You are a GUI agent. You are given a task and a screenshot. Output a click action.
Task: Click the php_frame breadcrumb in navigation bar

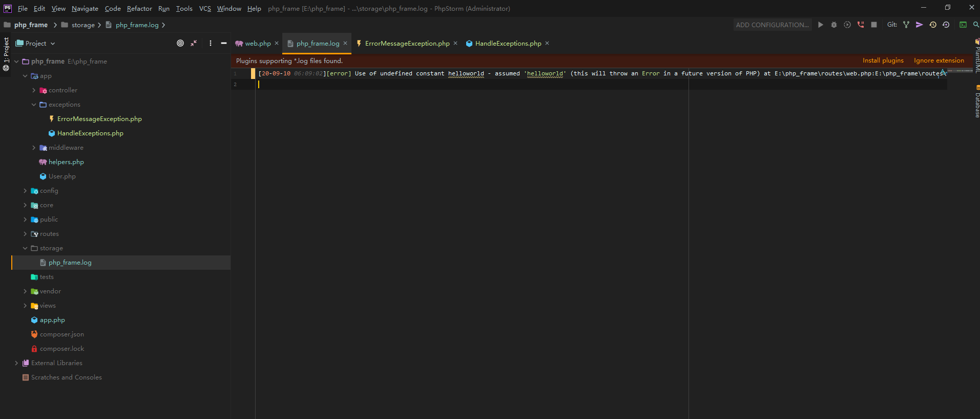pos(31,25)
